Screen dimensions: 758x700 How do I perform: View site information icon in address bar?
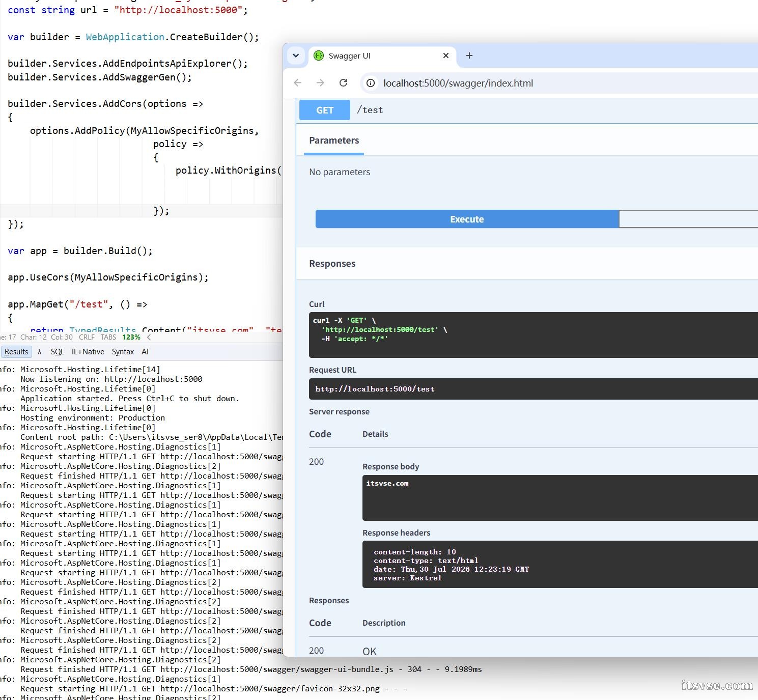tap(371, 83)
